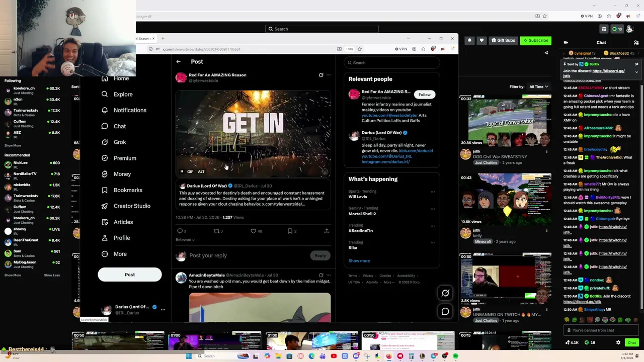This screenshot has width=644, height=362.
Task: Follow the channel with the heart button
Action: (481, 40)
